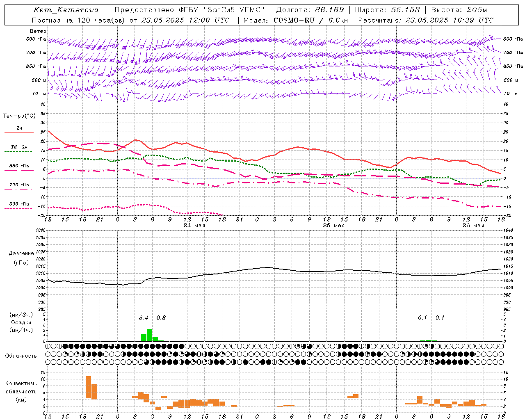525x420 pixels.
Task: Click the 'Осадки' precipitation label
Action: pos(21,322)
